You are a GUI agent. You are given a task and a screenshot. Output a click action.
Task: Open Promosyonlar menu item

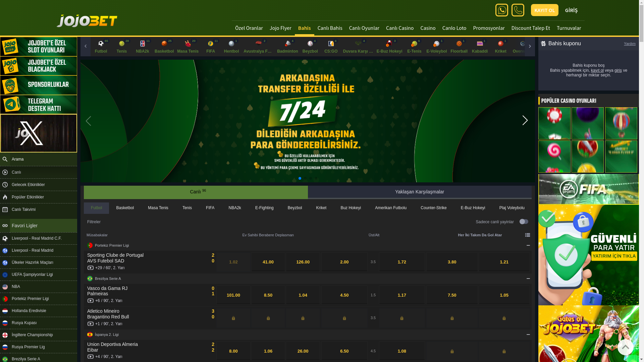(489, 28)
